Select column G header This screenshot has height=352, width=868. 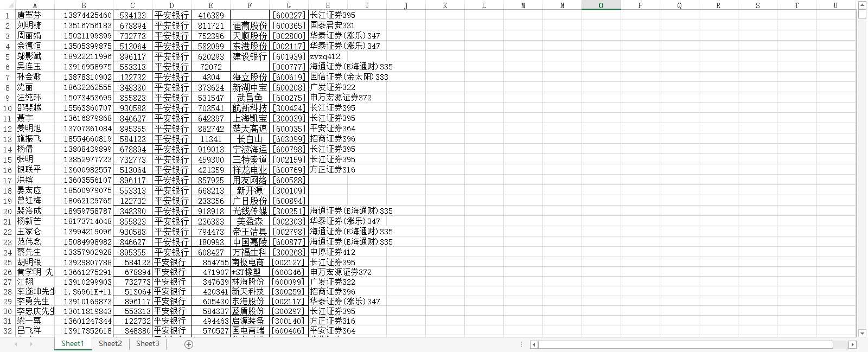click(x=289, y=5)
